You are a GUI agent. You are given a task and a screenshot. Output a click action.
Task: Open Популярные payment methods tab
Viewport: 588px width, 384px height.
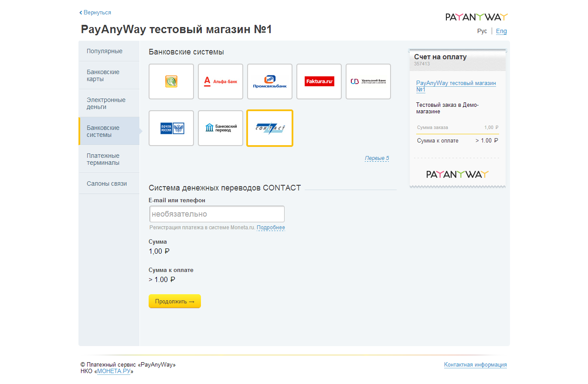[x=109, y=51]
